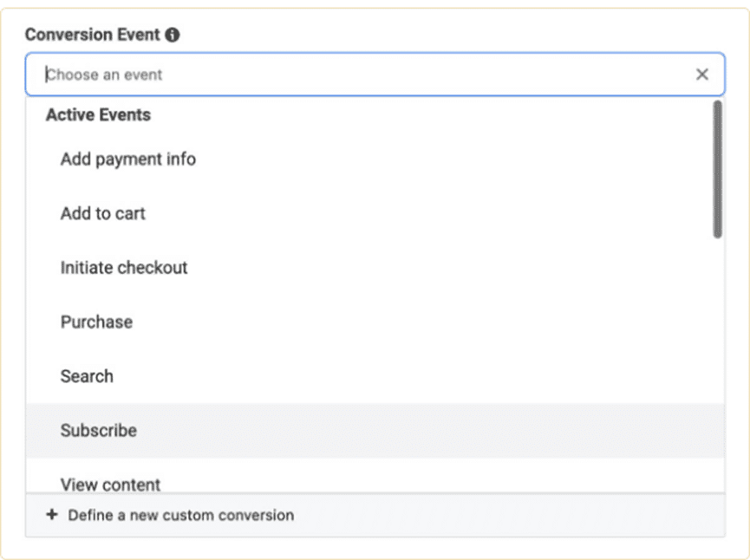Select the highlighted Subscribe event
The image size is (750, 560).
98,430
